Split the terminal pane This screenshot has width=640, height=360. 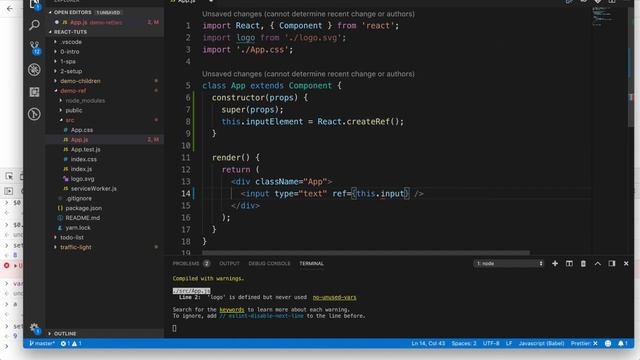[x=569, y=264]
